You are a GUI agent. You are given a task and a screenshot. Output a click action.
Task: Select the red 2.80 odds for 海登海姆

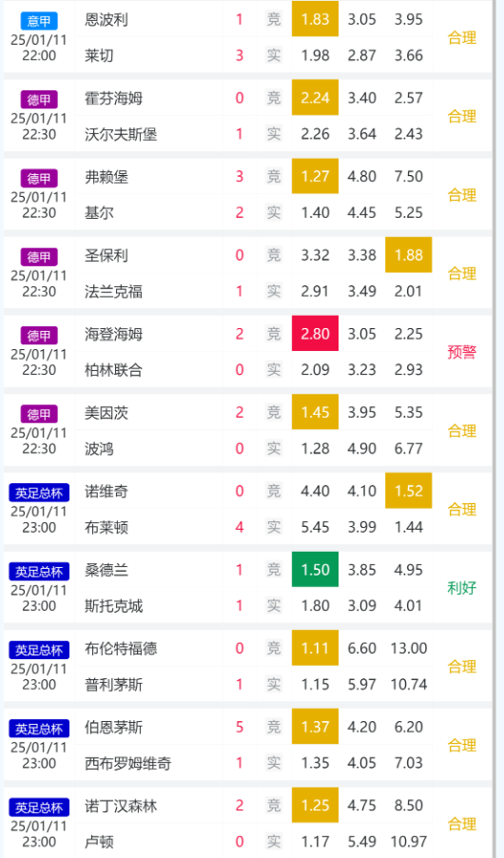315,333
